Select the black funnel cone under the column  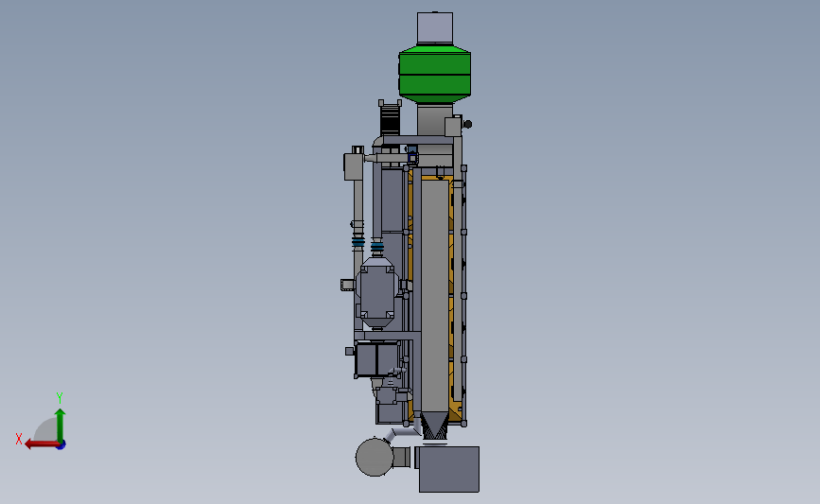434,425
